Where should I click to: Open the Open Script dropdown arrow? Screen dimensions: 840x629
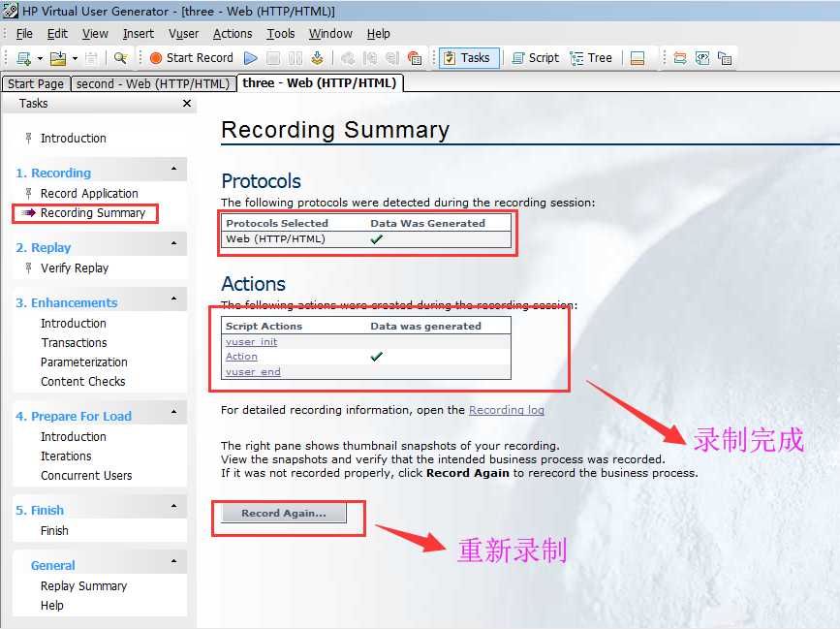[x=75, y=58]
